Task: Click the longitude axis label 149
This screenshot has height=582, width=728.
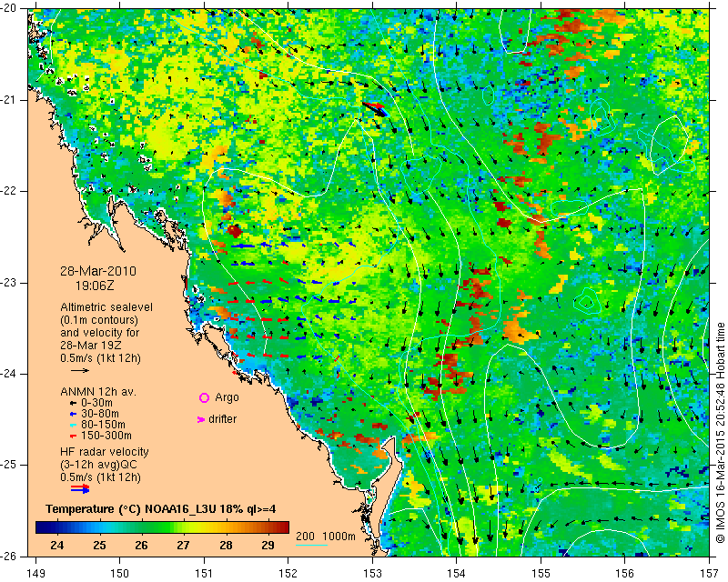Action: (36, 574)
